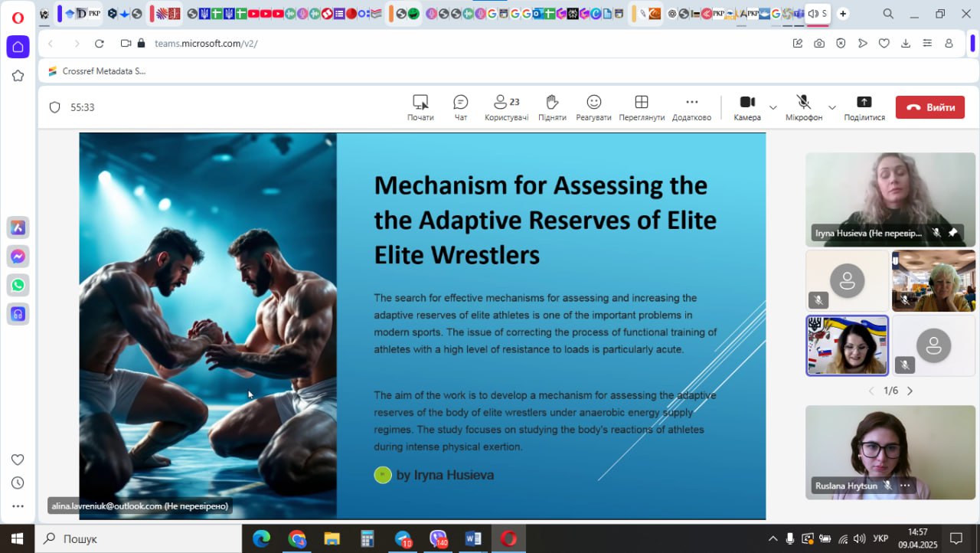Open Opera Start page home icon
The height and width of the screenshot is (553, 980).
pyautogui.click(x=18, y=47)
